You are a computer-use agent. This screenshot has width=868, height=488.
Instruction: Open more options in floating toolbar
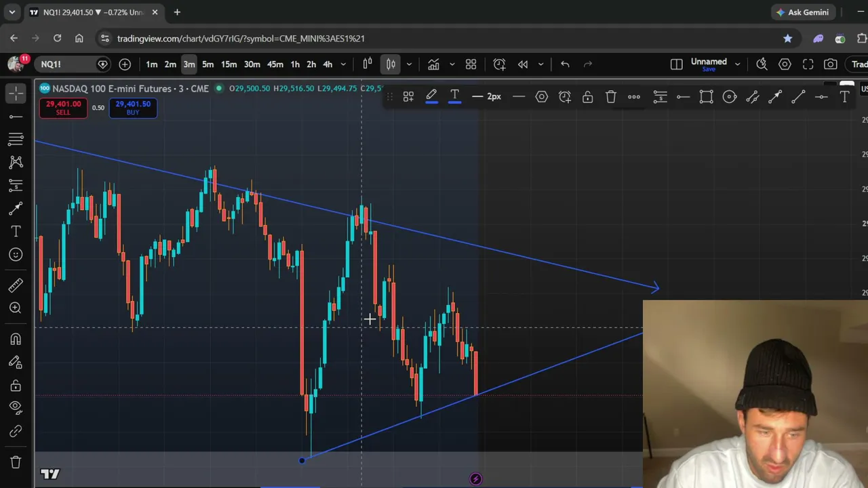(x=634, y=97)
